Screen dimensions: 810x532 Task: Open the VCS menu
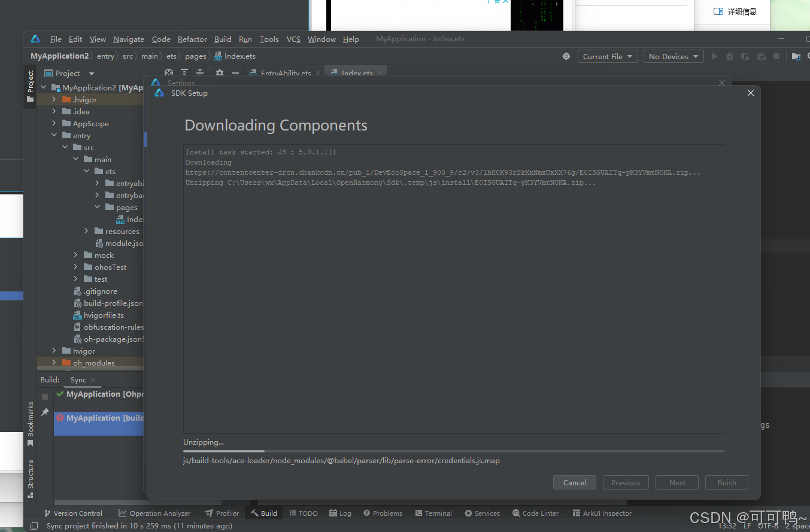click(x=293, y=39)
